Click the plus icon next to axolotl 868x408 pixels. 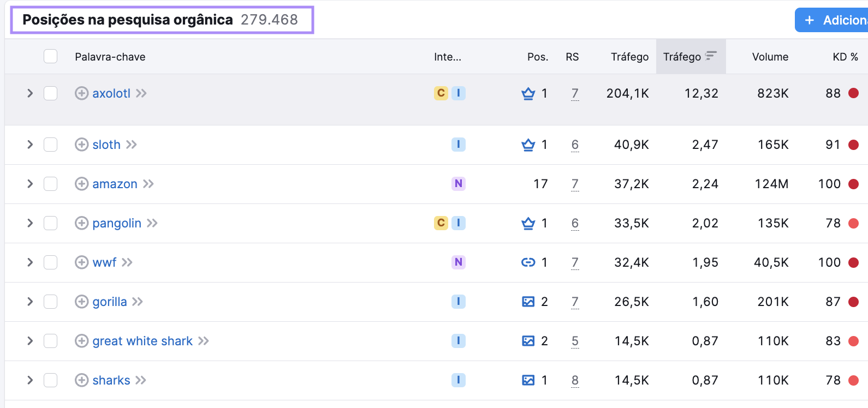(81, 93)
